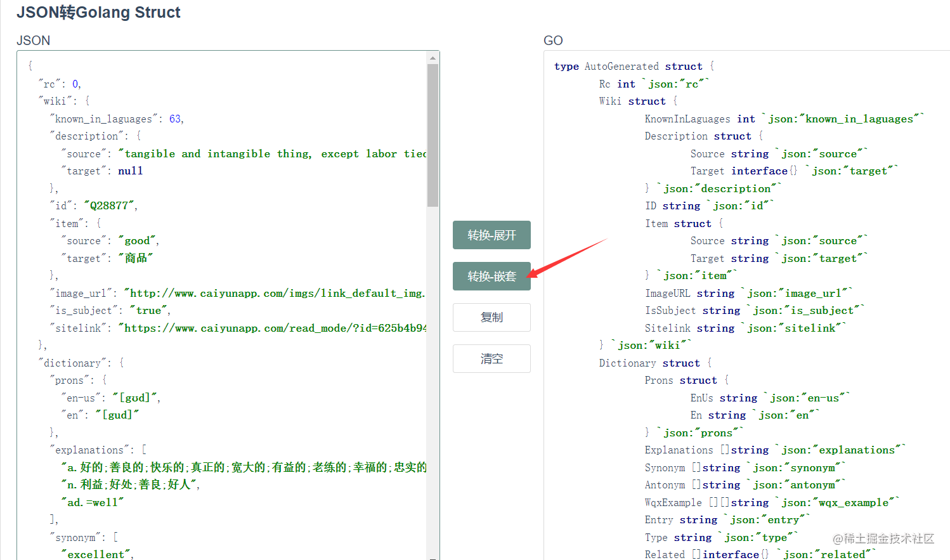Screen dimensions: 950x560
Task: Click the WqxExample [][]string field
Action: point(772,503)
